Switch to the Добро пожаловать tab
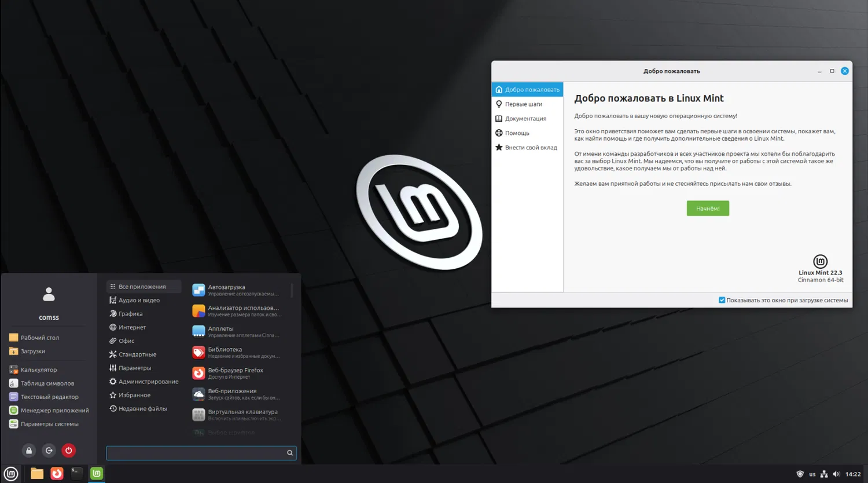 527,90
